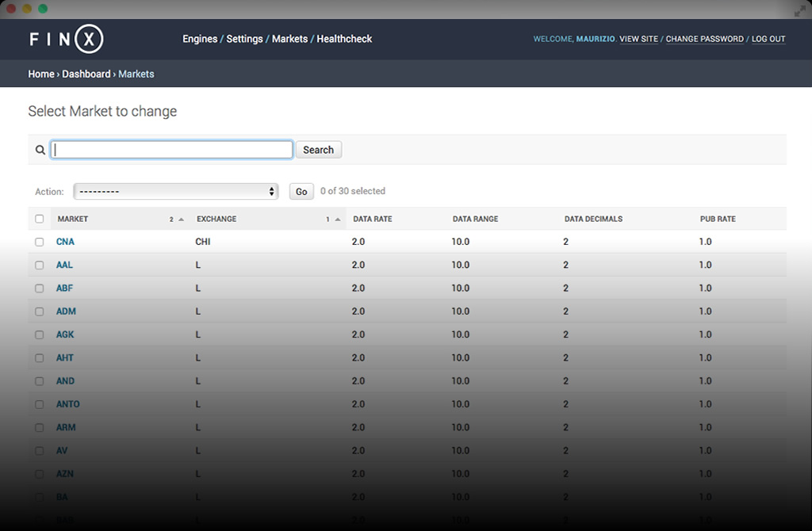This screenshot has height=531, width=812.
Task: Go to Dashboard breadcrumb
Action: tap(86, 74)
